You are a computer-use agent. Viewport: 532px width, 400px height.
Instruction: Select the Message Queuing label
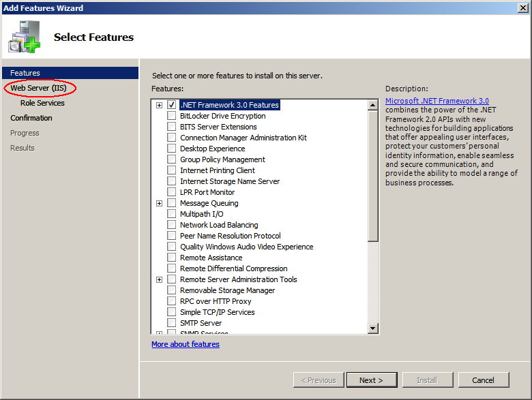pyautogui.click(x=209, y=203)
